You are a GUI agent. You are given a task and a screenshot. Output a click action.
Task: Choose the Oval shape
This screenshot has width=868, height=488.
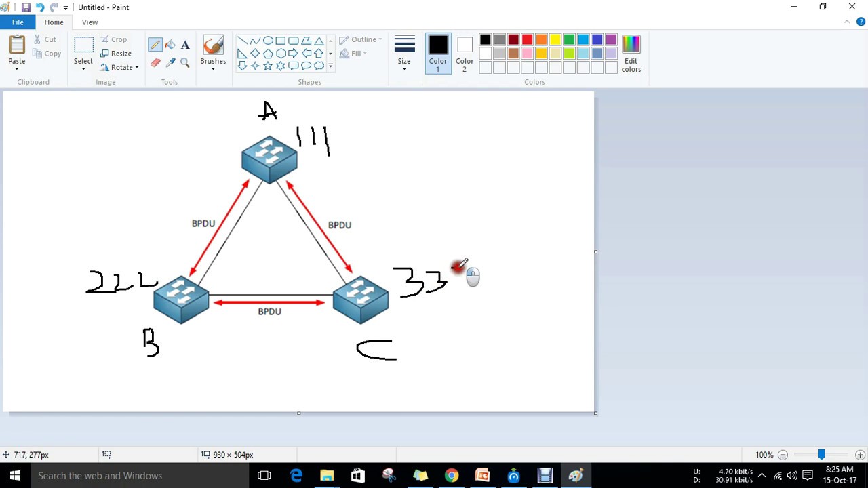click(x=268, y=41)
